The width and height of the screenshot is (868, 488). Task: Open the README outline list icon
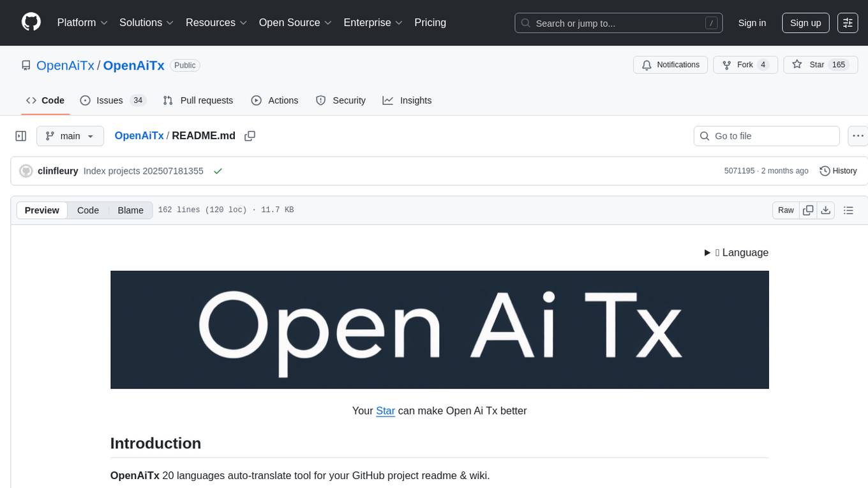click(848, 210)
